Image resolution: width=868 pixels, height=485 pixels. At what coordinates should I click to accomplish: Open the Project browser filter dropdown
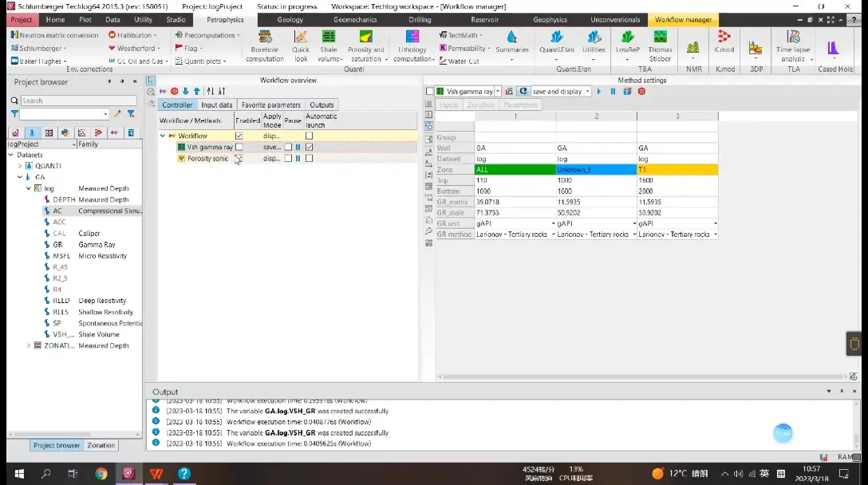[x=105, y=113]
